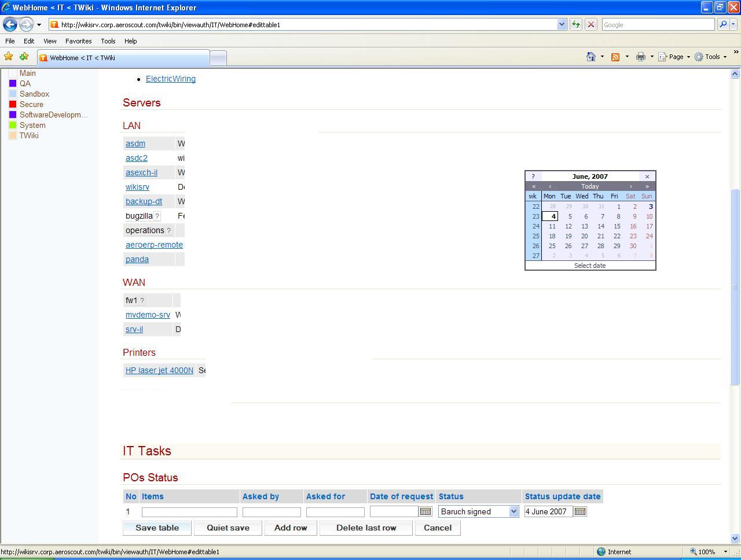The width and height of the screenshot is (741, 560).
Task: Click the Refresh page icon
Action: tap(576, 24)
